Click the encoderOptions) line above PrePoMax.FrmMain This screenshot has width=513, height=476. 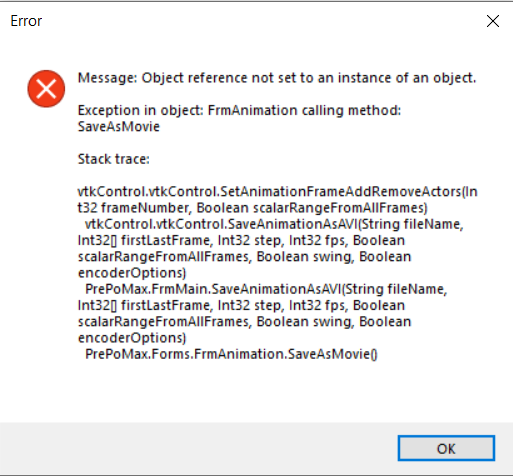132,273
